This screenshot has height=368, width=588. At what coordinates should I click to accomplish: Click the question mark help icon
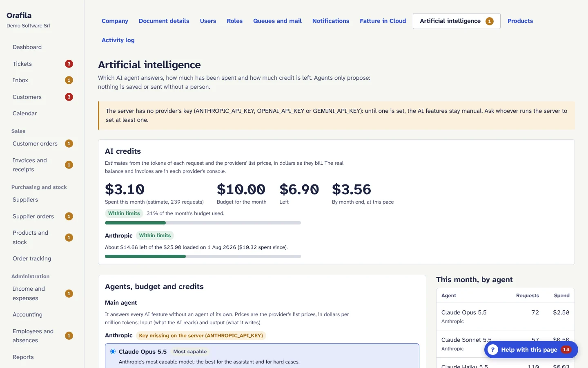point(493,350)
